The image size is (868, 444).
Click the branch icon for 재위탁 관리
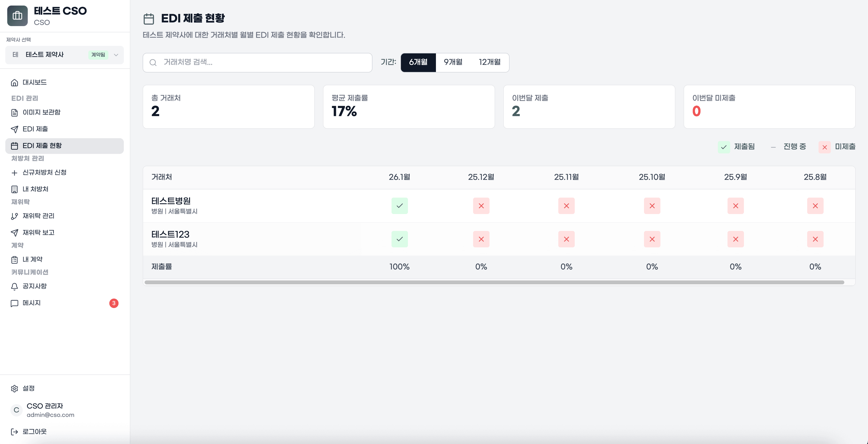coord(14,216)
